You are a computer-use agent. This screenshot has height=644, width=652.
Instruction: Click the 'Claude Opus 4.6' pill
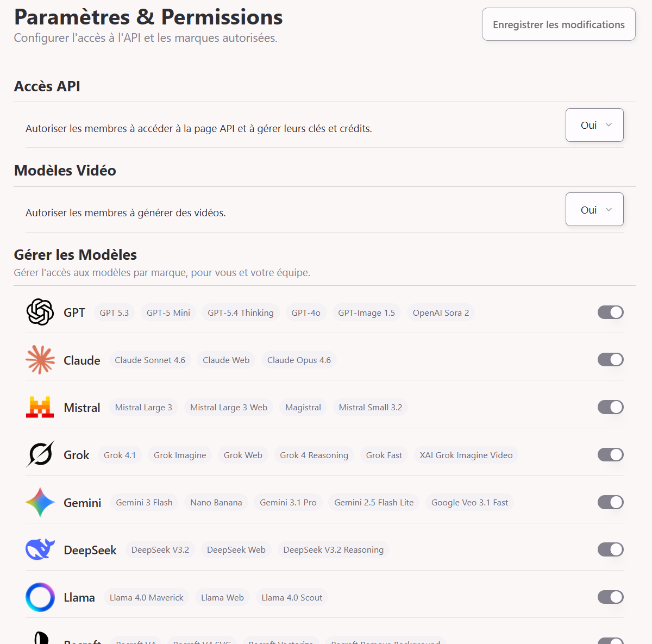[299, 359]
